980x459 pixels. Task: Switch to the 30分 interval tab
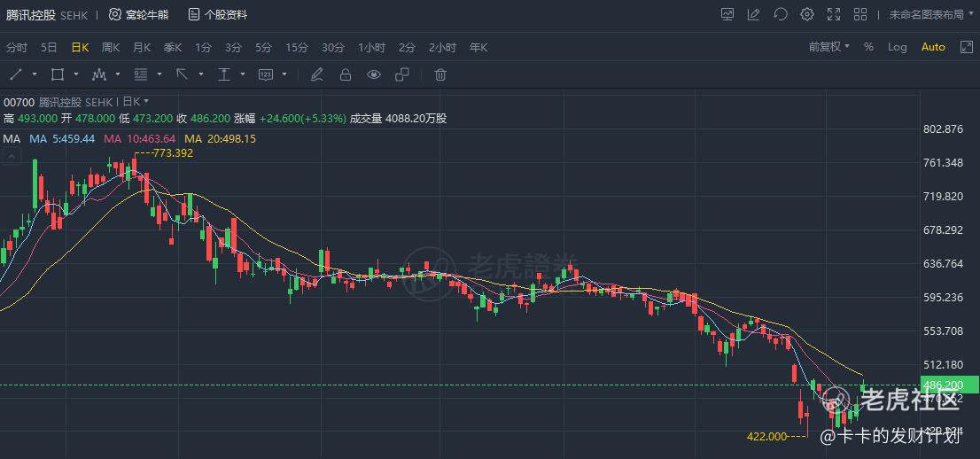click(x=333, y=48)
